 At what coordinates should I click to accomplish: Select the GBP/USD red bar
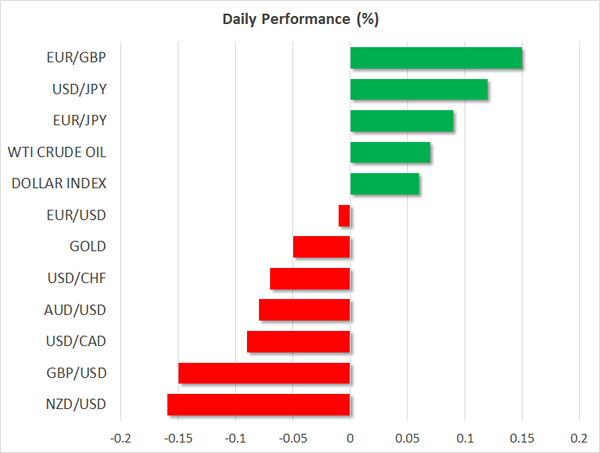pyautogui.click(x=264, y=373)
